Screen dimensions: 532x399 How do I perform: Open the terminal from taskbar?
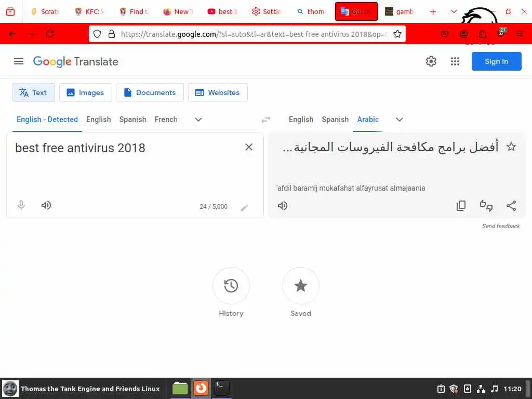(222, 388)
